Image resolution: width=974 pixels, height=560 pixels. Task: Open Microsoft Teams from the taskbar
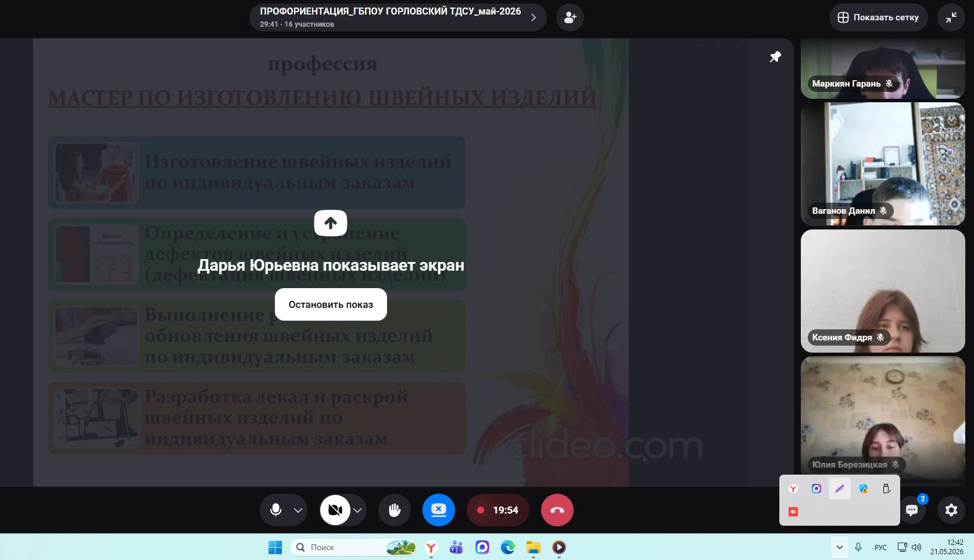[x=456, y=547]
